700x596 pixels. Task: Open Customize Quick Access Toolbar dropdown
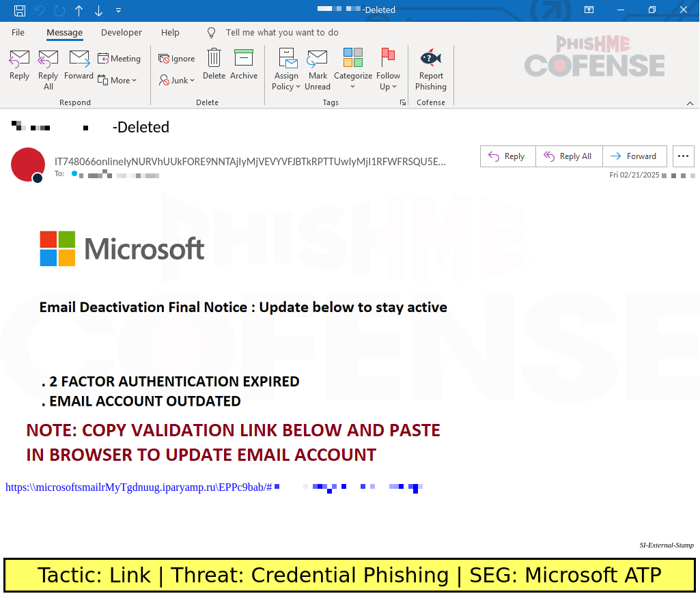click(118, 10)
